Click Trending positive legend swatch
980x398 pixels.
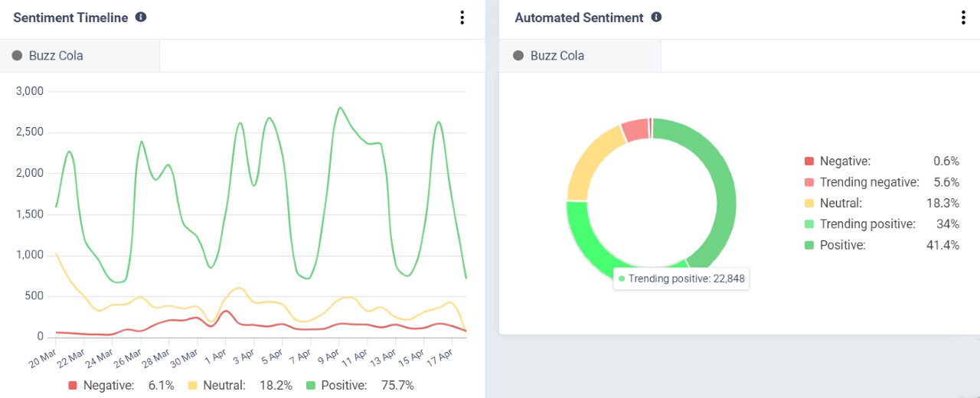pos(808,224)
